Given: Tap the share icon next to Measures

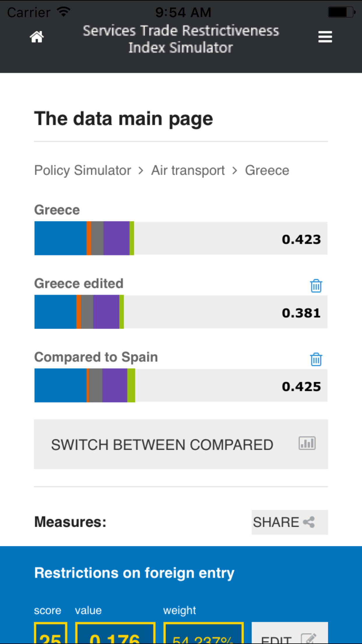Looking at the screenshot, I should click(x=309, y=522).
